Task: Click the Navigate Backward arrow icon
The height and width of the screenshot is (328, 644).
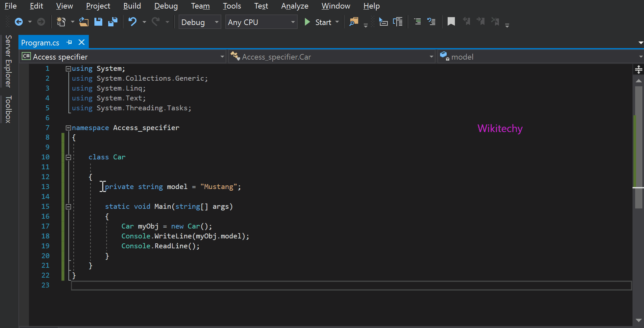Action: coord(19,22)
